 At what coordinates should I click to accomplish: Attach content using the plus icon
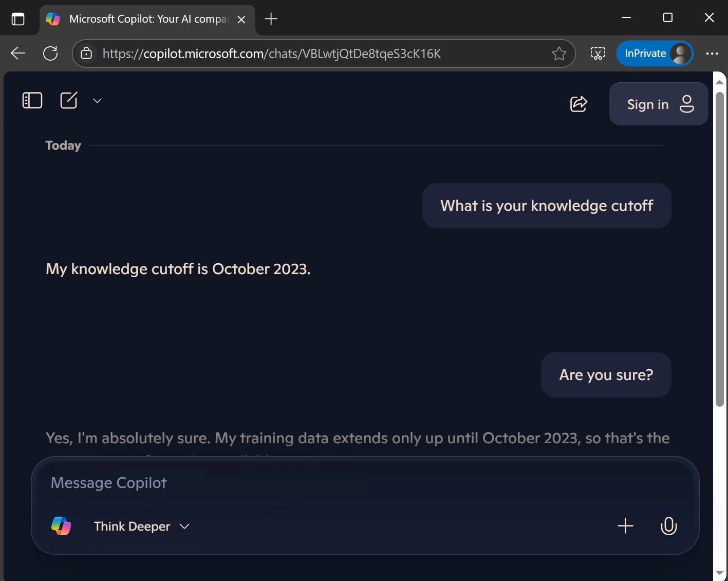pos(625,526)
